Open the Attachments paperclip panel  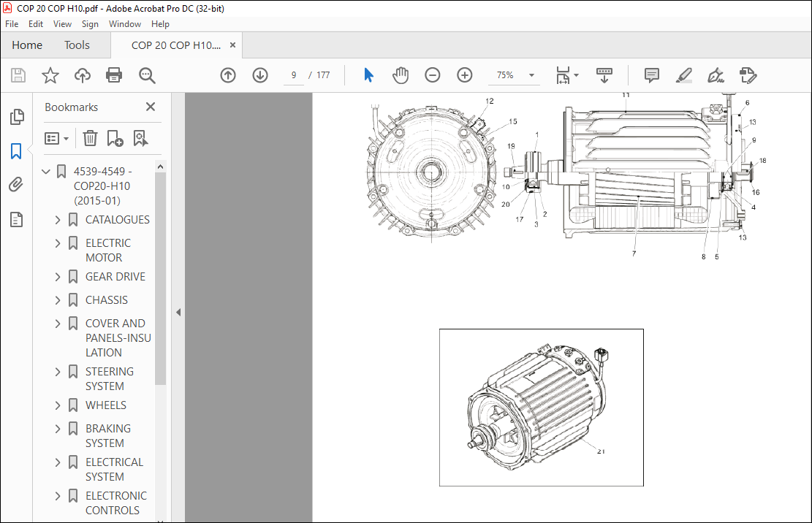[x=16, y=185]
